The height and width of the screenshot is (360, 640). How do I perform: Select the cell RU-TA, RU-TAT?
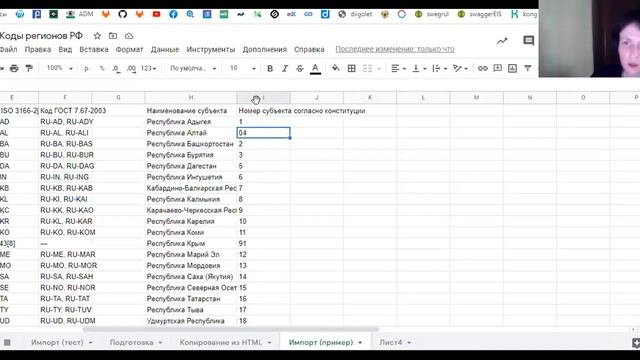pos(65,299)
